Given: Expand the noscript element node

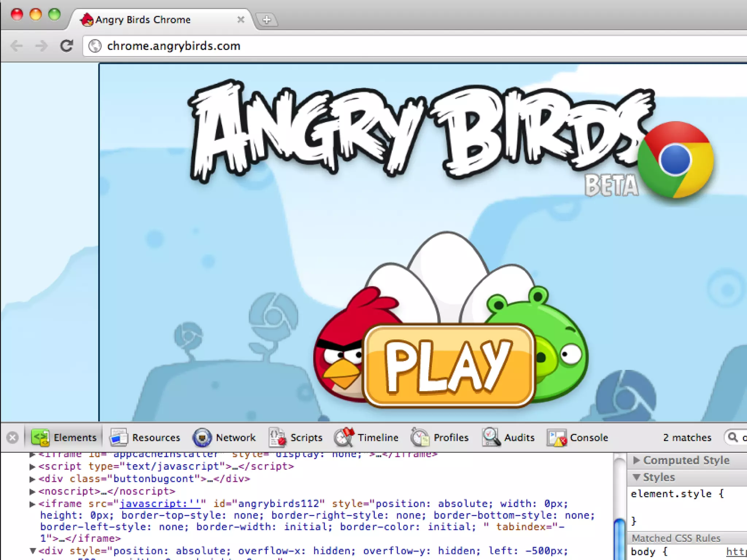Looking at the screenshot, I should 32,491.
